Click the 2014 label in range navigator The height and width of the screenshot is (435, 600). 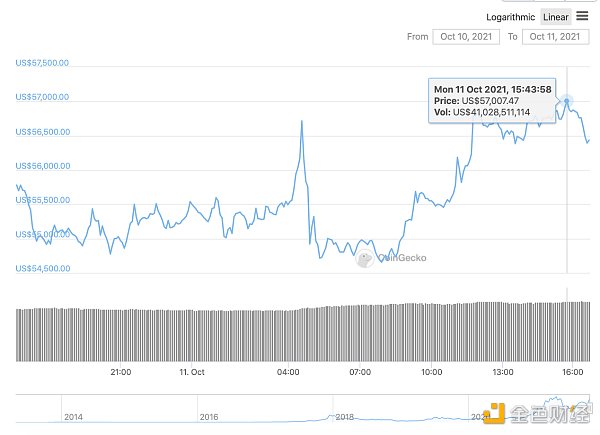[72, 416]
